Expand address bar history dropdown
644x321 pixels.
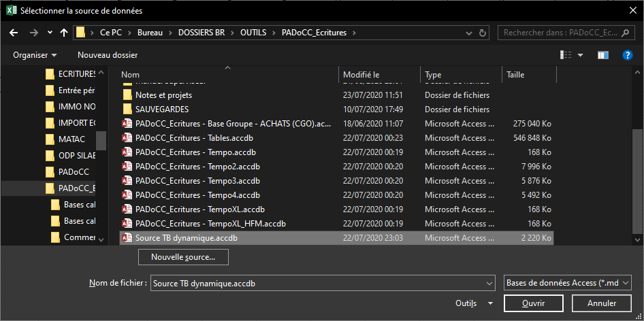tap(469, 33)
